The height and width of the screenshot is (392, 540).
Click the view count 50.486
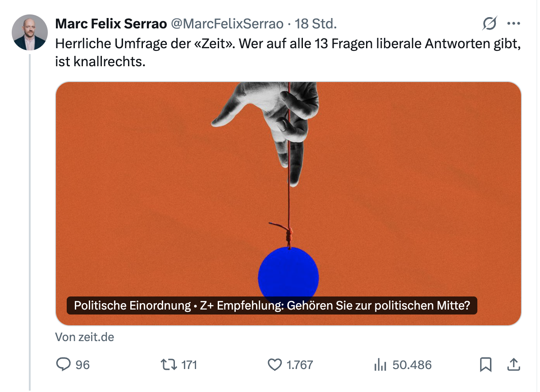tap(412, 365)
